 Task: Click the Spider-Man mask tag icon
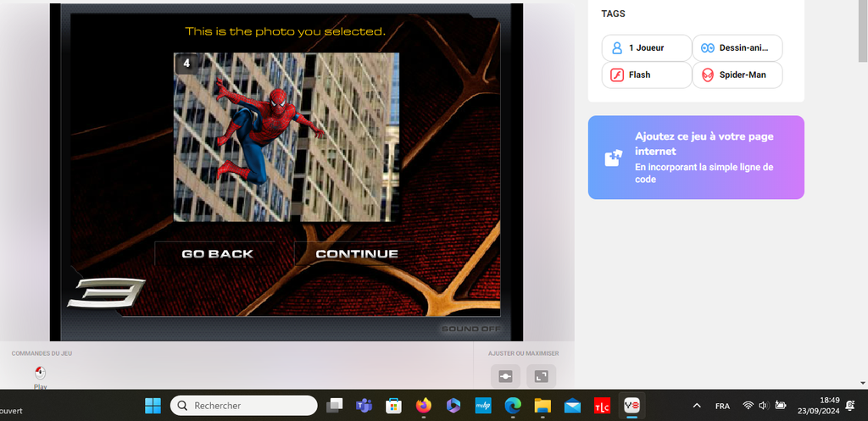click(x=708, y=75)
